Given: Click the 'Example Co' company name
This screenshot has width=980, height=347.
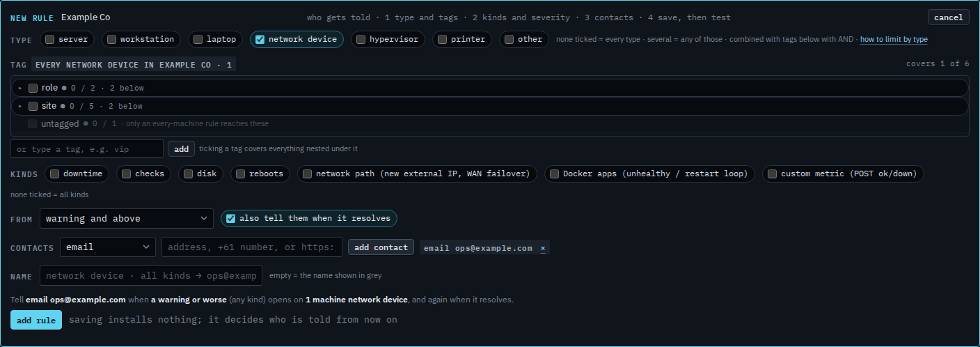Looking at the screenshot, I should [x=86, y=17].
